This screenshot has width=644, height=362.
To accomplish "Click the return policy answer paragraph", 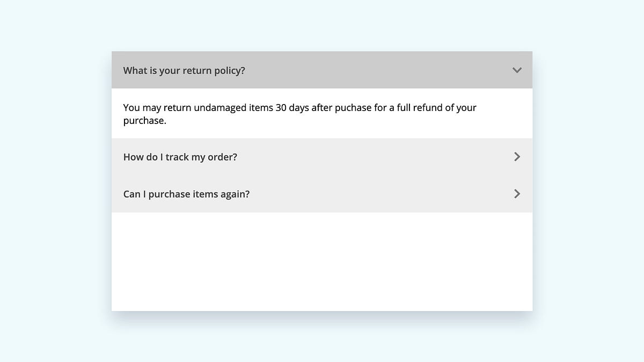I will [x=299, y=114].
